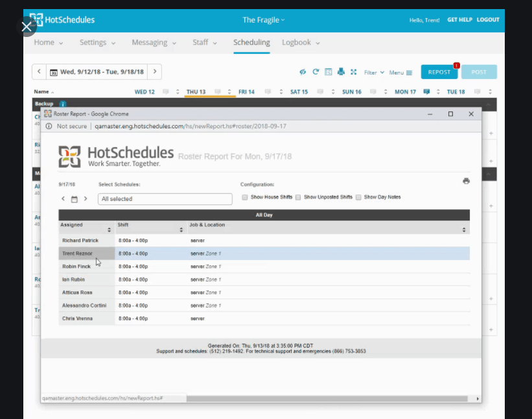Click the THU 13 day header

tap(196, 92)
